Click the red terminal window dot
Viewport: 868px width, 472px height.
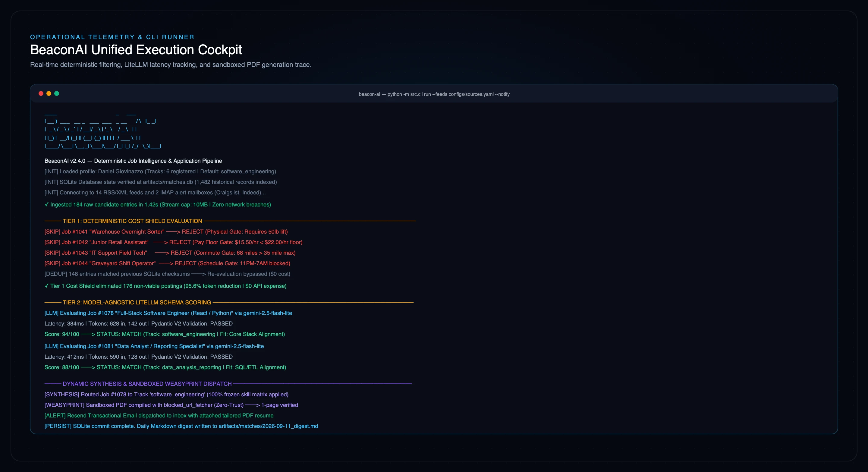41,94
